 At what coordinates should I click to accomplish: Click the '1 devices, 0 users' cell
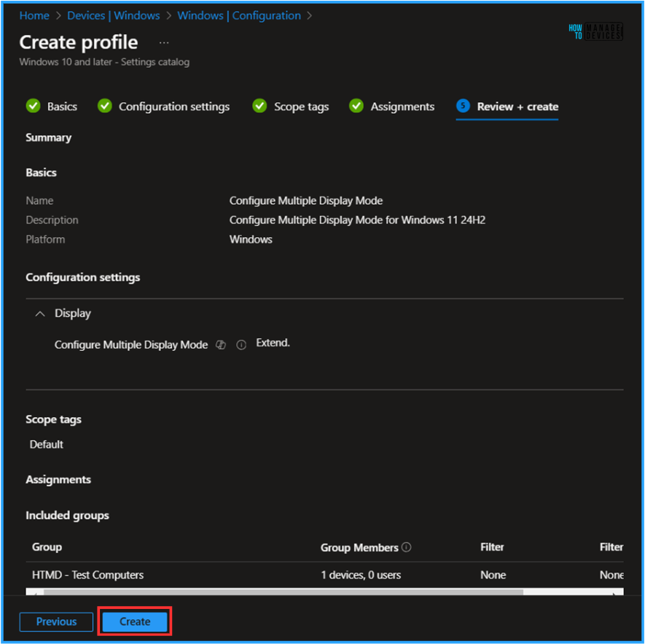(x=361, y=575)
